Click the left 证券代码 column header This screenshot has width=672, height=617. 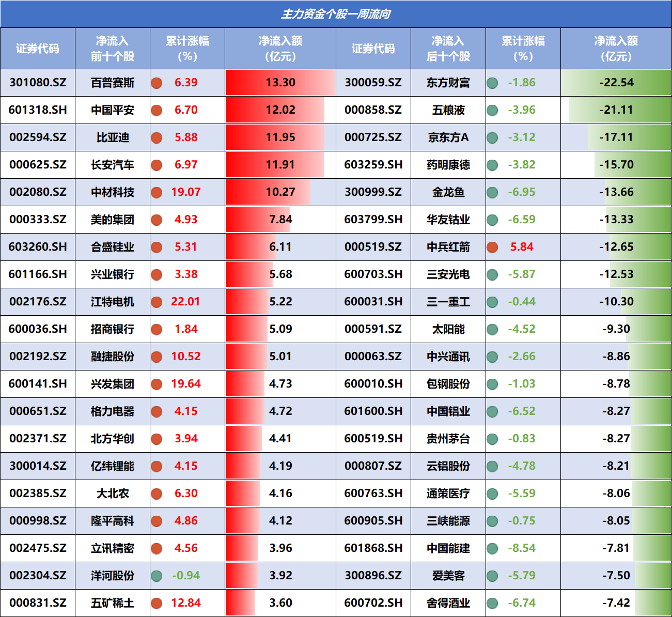point(38,49)
